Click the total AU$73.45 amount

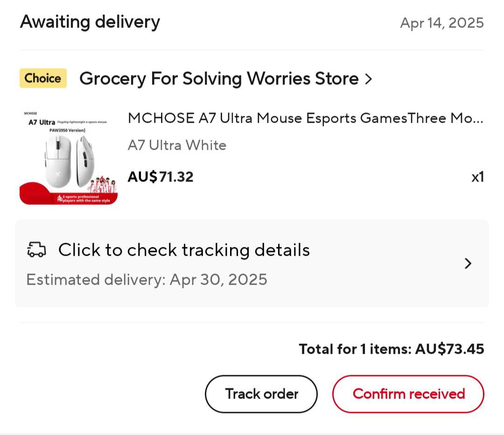click(x=449, y=349)
